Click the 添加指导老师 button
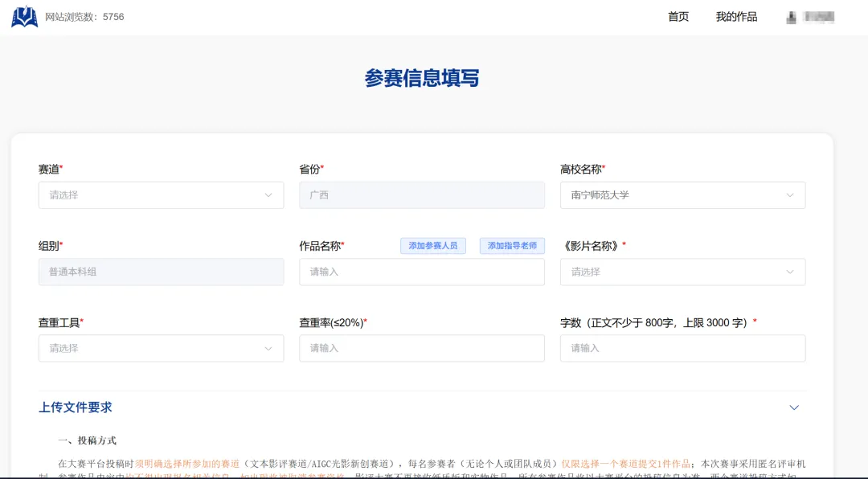The image size is (868, 479). click(x=513, y=246)
